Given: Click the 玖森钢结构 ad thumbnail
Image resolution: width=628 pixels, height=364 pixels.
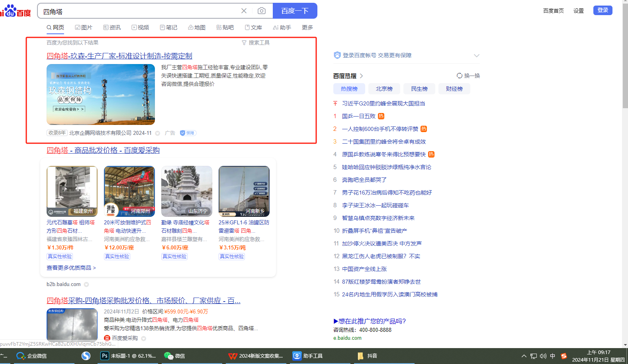Looking at the screenshot, I should click(101, 94).
